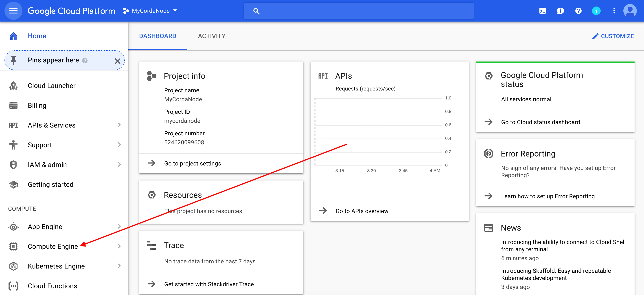644x295 pixels.
Task: Open the hamburger navigation menu
Action: click(x=13, y=11)
